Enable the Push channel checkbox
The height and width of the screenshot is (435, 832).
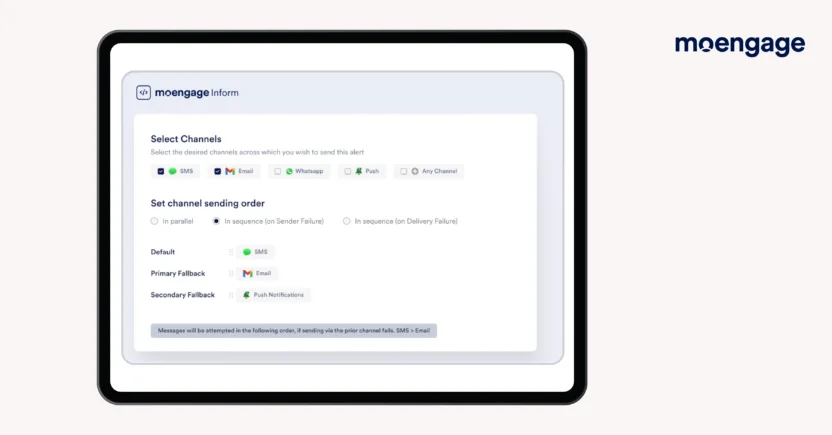tap(348, 171)
